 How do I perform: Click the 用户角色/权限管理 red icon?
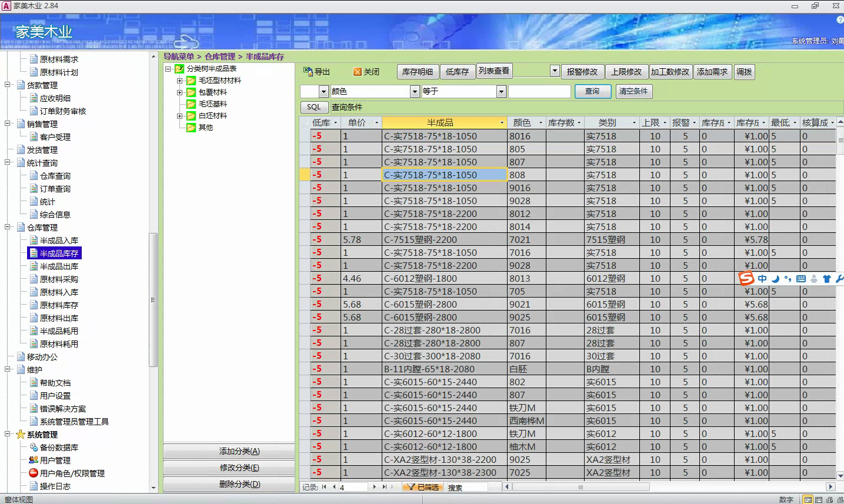pos(34,473)
